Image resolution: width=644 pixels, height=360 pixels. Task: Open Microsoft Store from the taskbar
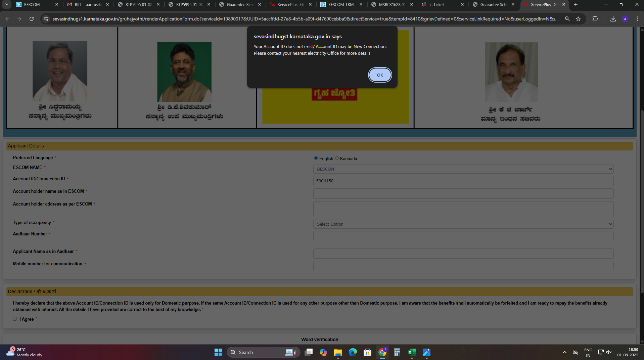tap(367, 352)
